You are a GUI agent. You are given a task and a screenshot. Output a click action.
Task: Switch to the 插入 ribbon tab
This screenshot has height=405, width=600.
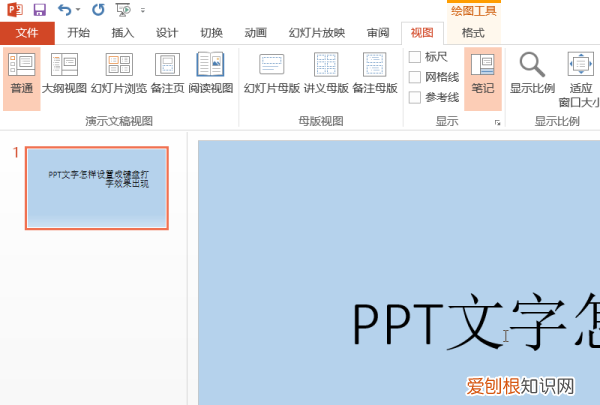123,33
